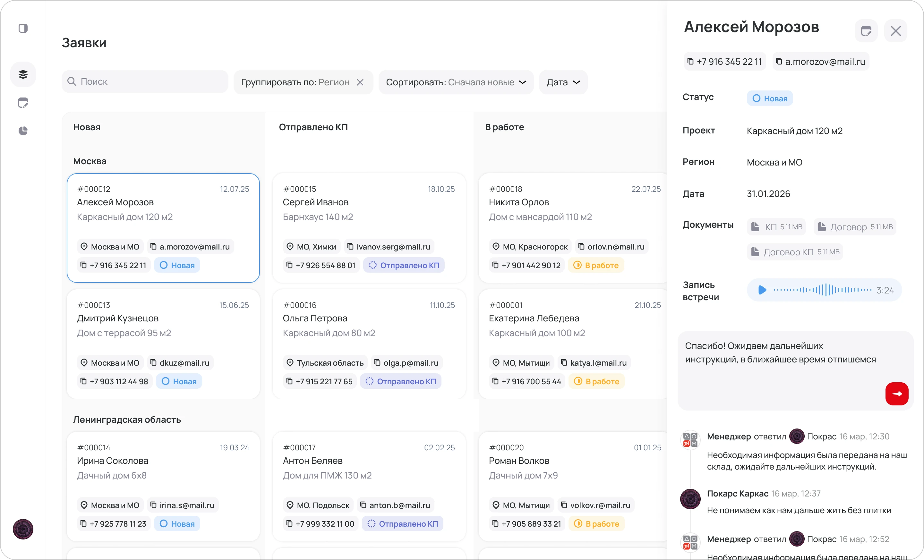Click the Ленинградская область group heading
Viewport: 924px width, 560px height.
coord(127,420)
